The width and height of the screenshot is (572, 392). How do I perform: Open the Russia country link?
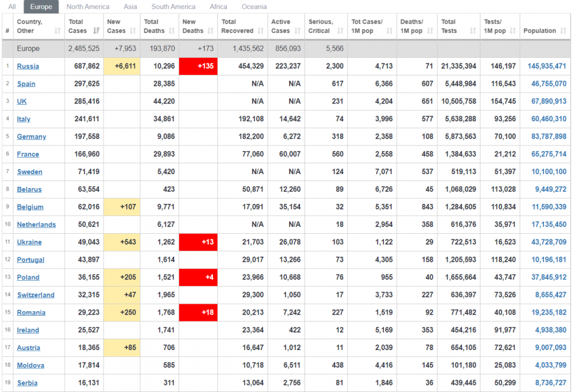pos(28,66)
